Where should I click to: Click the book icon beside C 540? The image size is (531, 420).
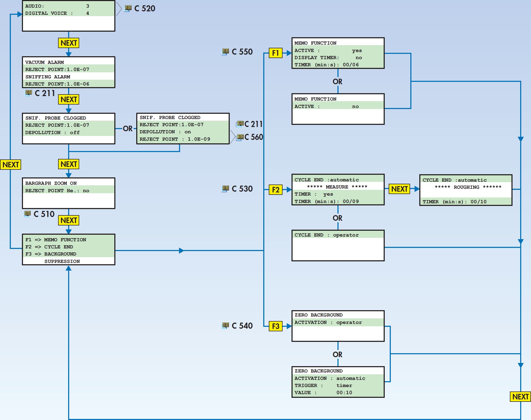(x=225, y=325)
